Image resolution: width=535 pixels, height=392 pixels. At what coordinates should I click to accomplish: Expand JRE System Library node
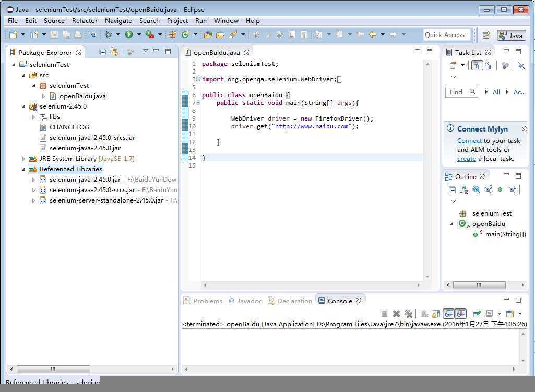(23, 159)
